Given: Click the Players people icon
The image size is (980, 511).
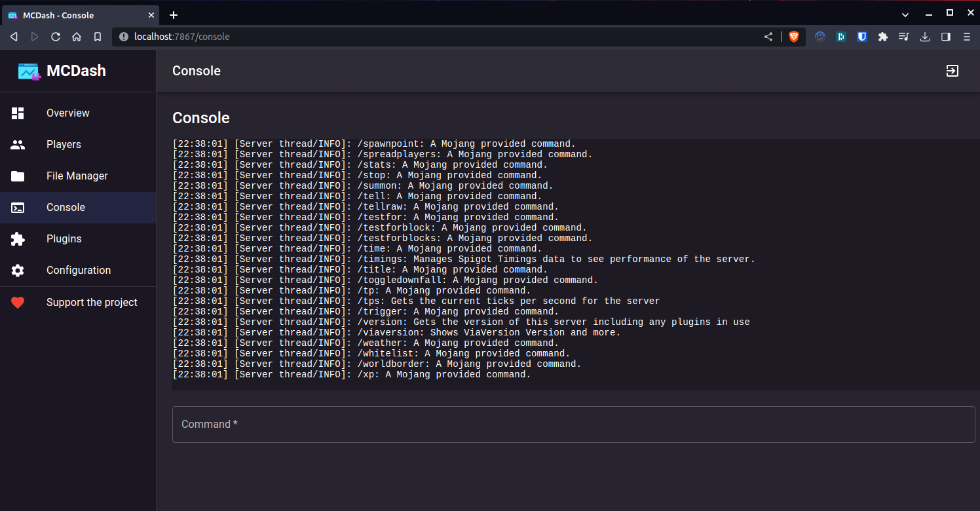Looking at the screenshot, I should [18, 145].
